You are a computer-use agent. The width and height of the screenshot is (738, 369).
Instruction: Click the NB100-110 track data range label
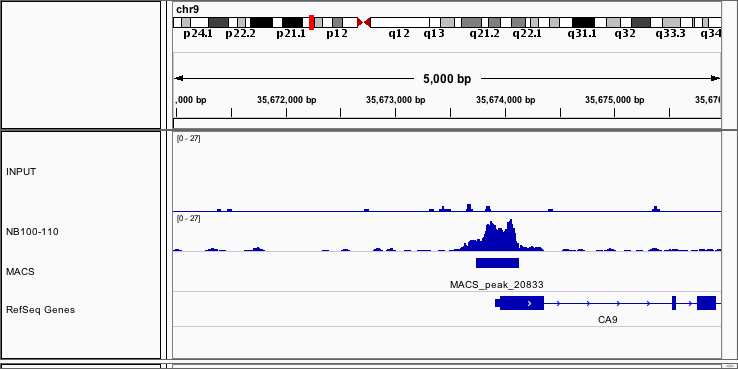[x=188, y=218]
